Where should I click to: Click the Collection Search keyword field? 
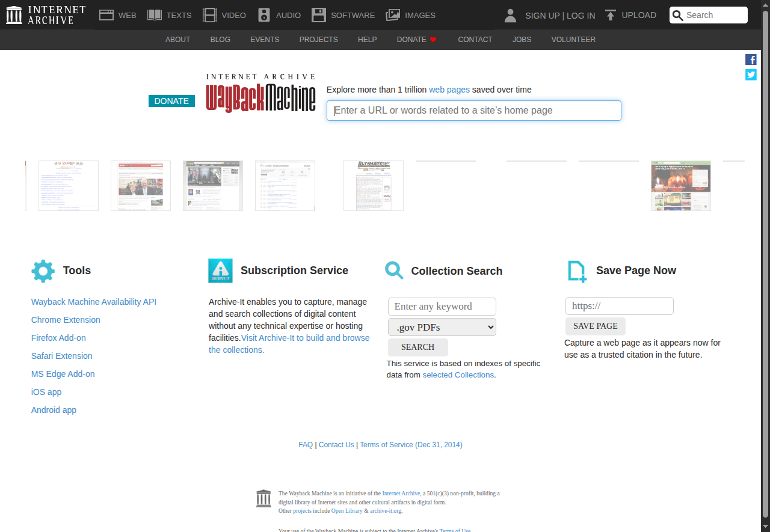(x=442, y=307)
